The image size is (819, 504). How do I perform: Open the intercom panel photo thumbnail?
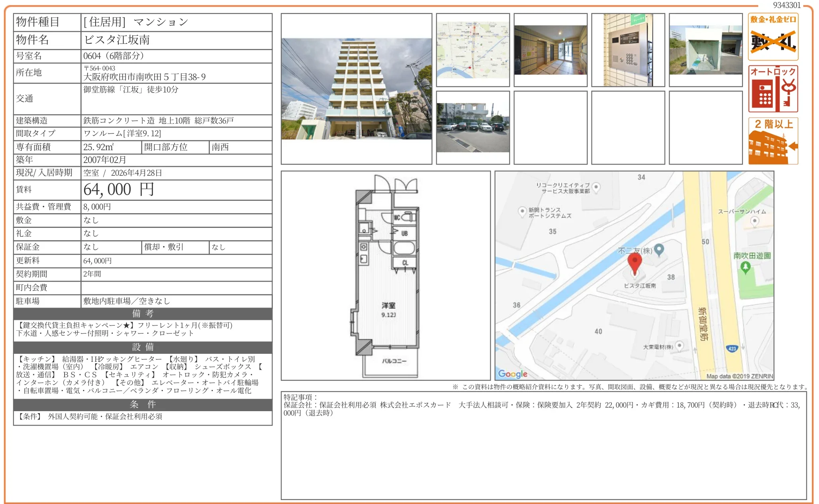coord(628,50)
